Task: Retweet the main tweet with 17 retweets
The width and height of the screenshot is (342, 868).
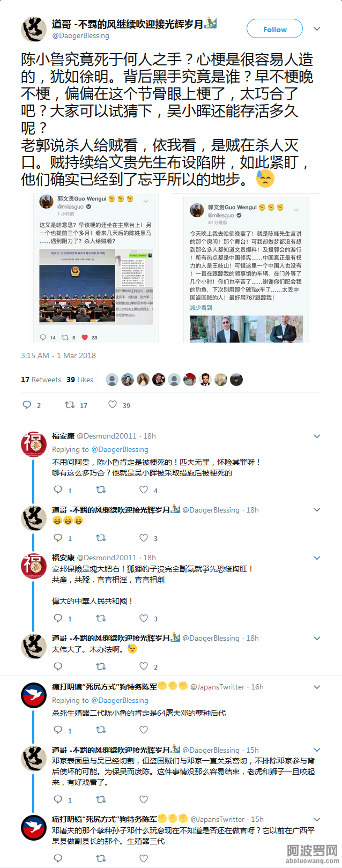Action: [70, 405]
